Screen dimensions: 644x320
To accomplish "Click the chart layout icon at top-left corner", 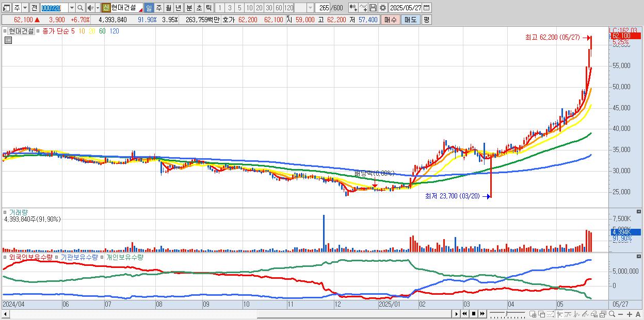I will click(x=7, y=8).
